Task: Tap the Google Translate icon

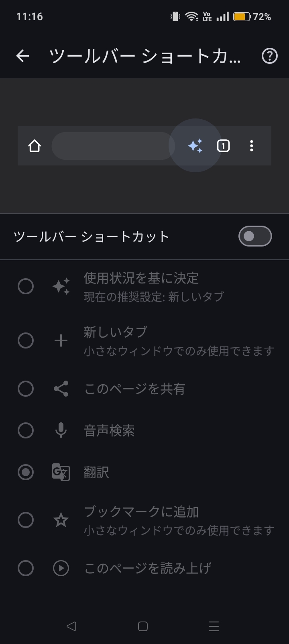Action: coord(61,472)
